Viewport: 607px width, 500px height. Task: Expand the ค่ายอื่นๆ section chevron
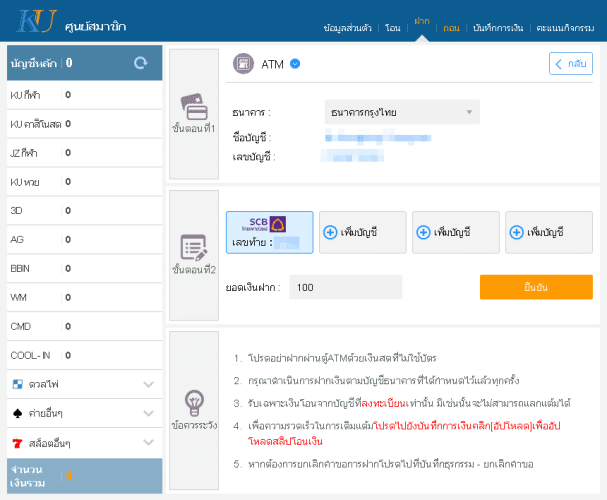click(x=148, y=413)
